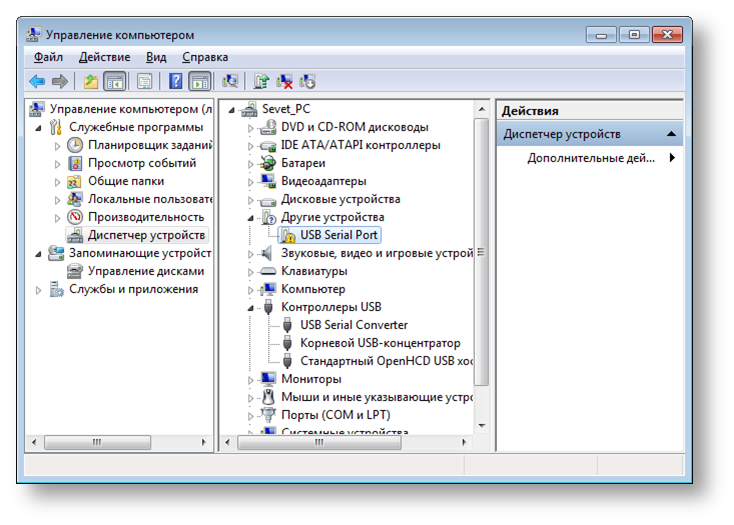This screenshot has height=525, width=734.
Task: Collapse the Sevet_PC root node
Action: point(232,110)
